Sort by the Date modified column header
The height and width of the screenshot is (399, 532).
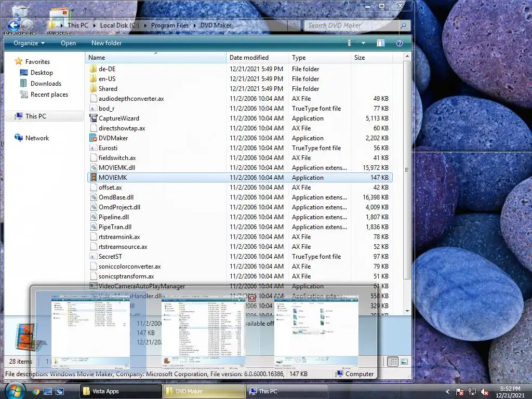(257, 58)
